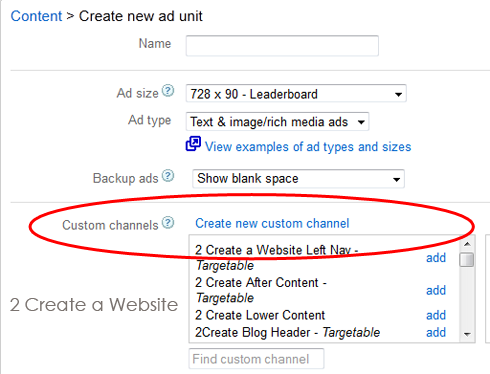Click the channel list scrollbar down arrow
The height and width of the screenshot is (374, 490).
point(467,334)
